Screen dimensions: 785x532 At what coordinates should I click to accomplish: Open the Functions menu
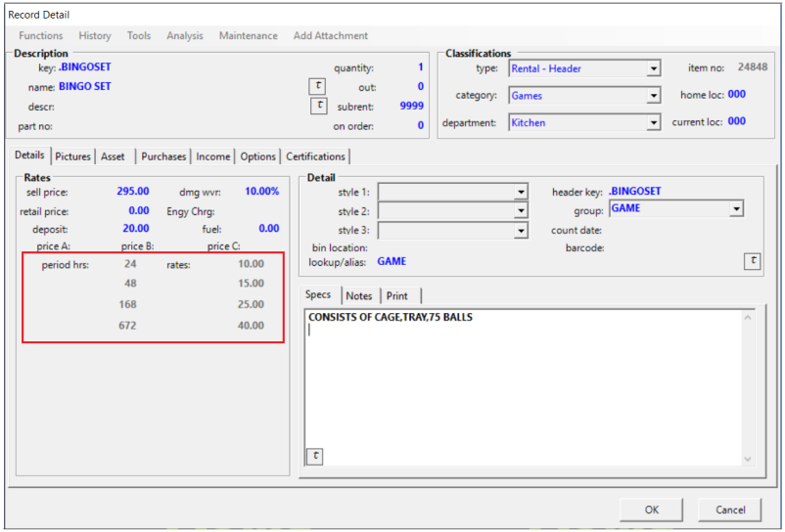[41, 35]
